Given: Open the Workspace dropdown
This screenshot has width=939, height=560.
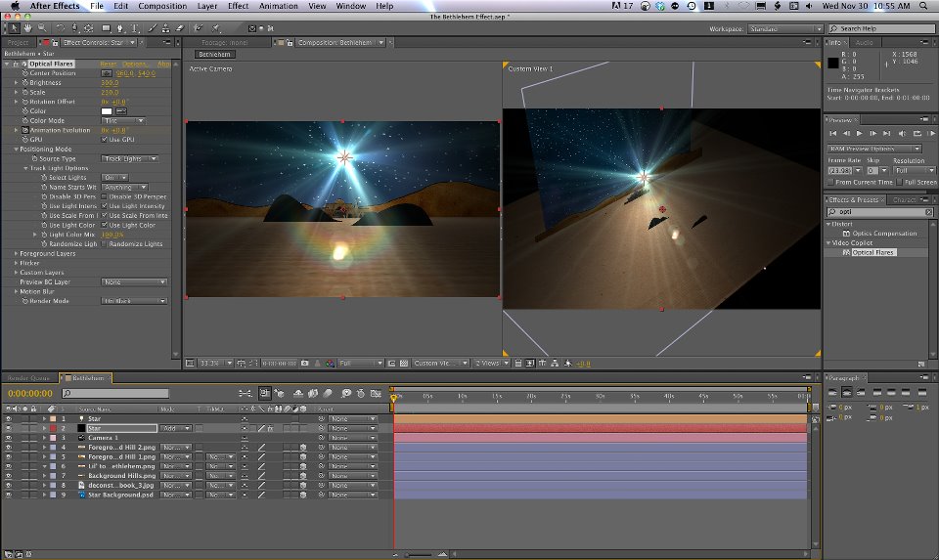Looking at the screenshot, I should 785,29.
